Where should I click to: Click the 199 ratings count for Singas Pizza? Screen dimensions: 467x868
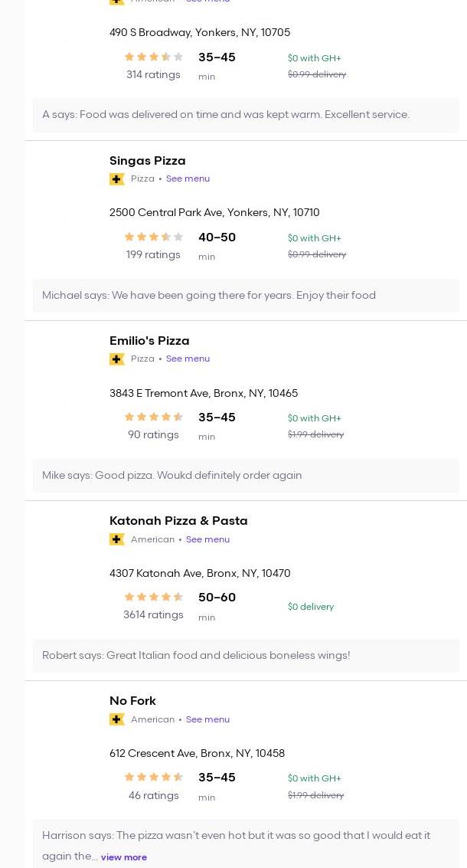153,255
